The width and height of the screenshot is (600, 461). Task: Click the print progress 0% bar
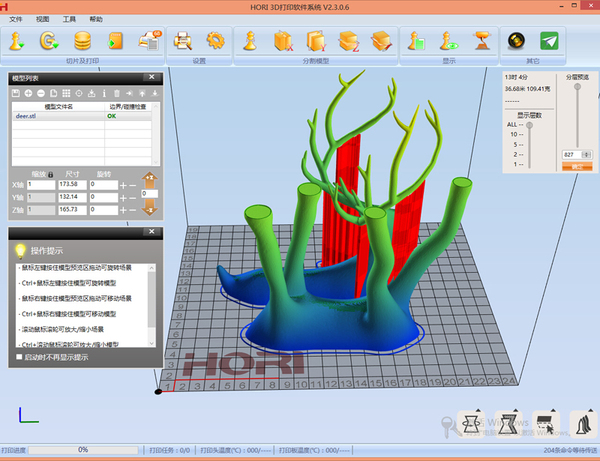pyautogui.click(x=83, y=450)
